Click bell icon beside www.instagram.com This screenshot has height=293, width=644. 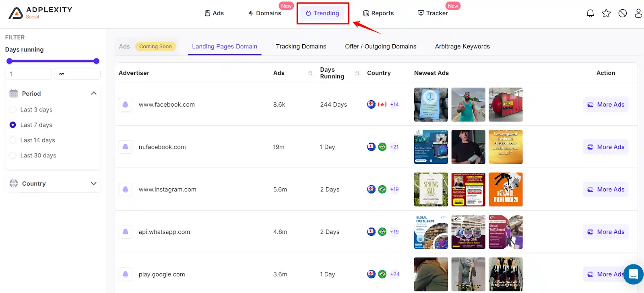click(125, 189)
